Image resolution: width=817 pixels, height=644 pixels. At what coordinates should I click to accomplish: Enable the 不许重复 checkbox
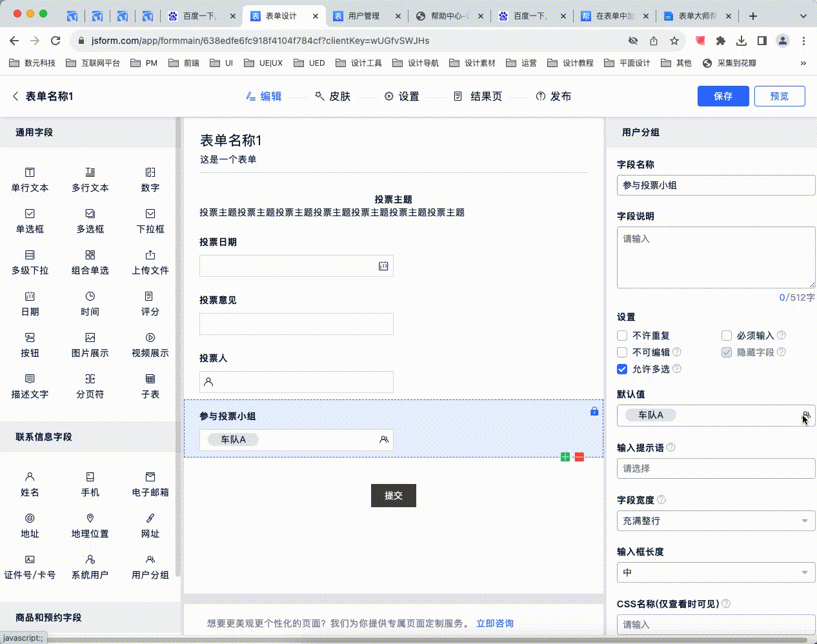pos(622,336)
